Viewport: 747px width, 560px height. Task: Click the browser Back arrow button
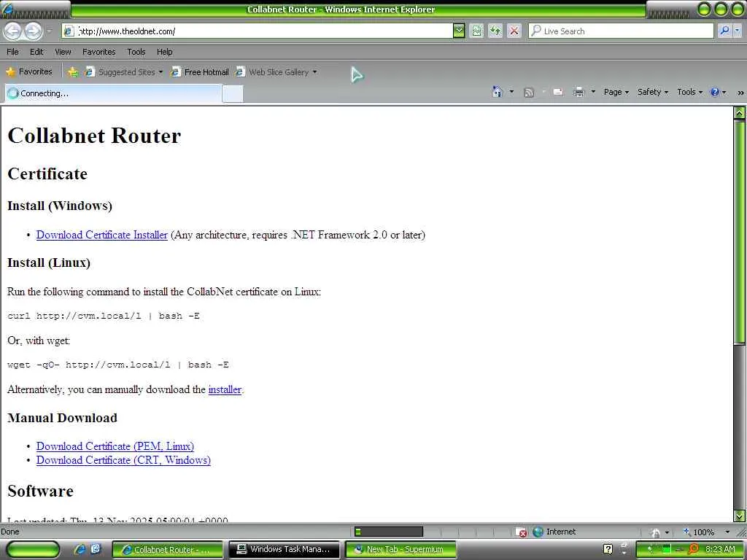(13, 31)
